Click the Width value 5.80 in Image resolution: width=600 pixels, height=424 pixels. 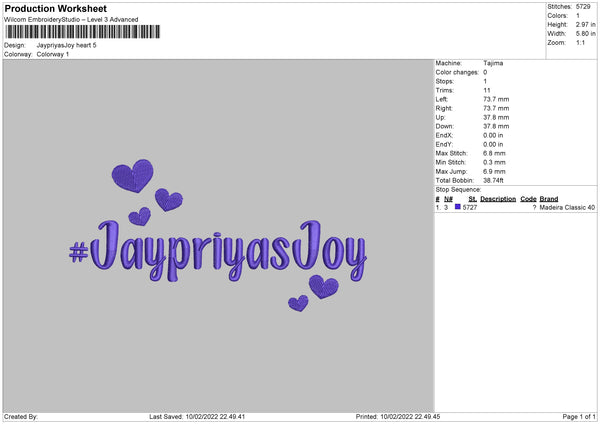click(585, 34)
